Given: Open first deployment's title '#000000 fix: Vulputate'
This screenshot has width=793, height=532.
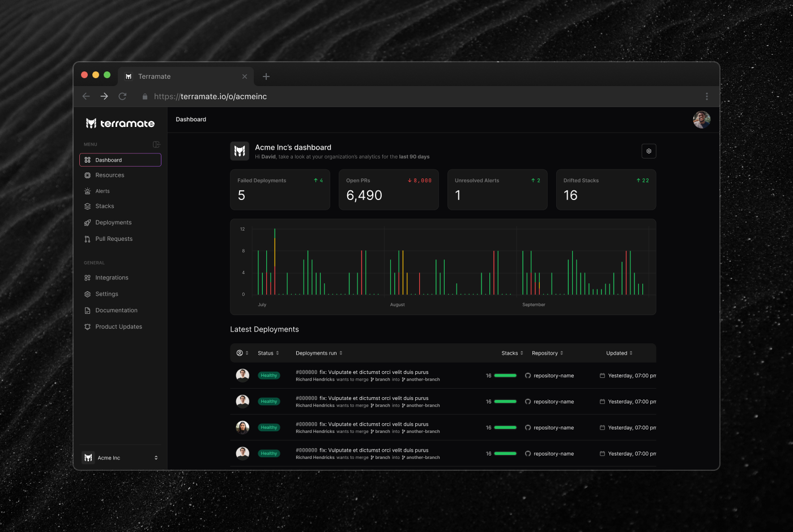Looking at the screenshot, I should point(362,372).
